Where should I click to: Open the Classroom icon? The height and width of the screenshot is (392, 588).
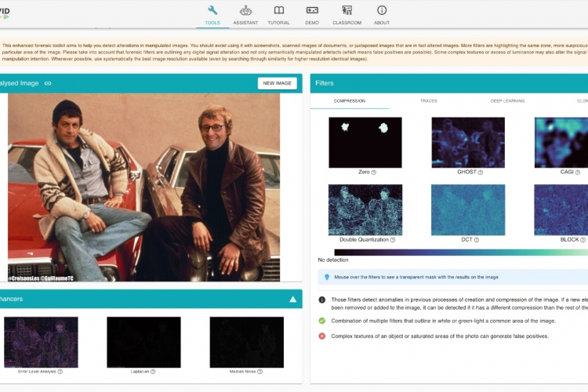[347, 11]
